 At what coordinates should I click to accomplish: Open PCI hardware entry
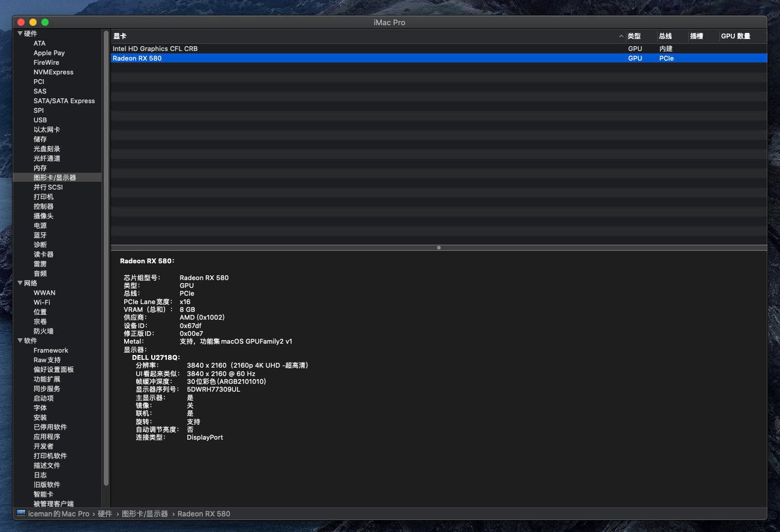pos(39,82)
